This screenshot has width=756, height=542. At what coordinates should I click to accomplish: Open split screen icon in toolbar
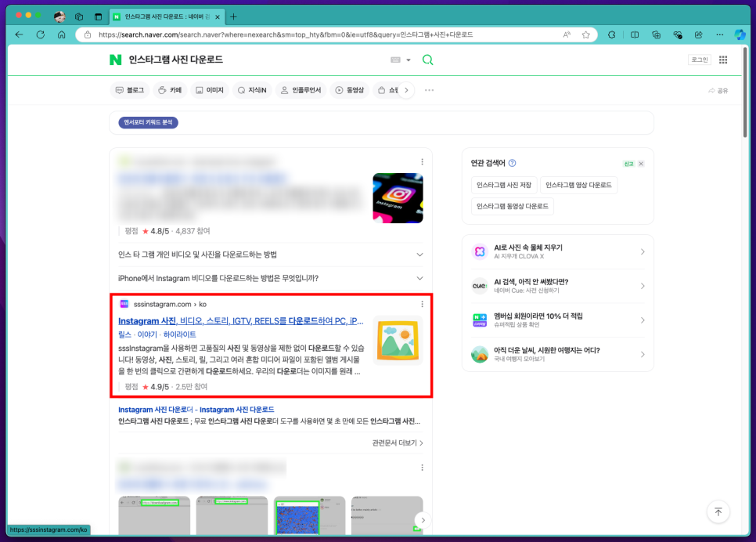pyautogui.click(x=635, y=34)
